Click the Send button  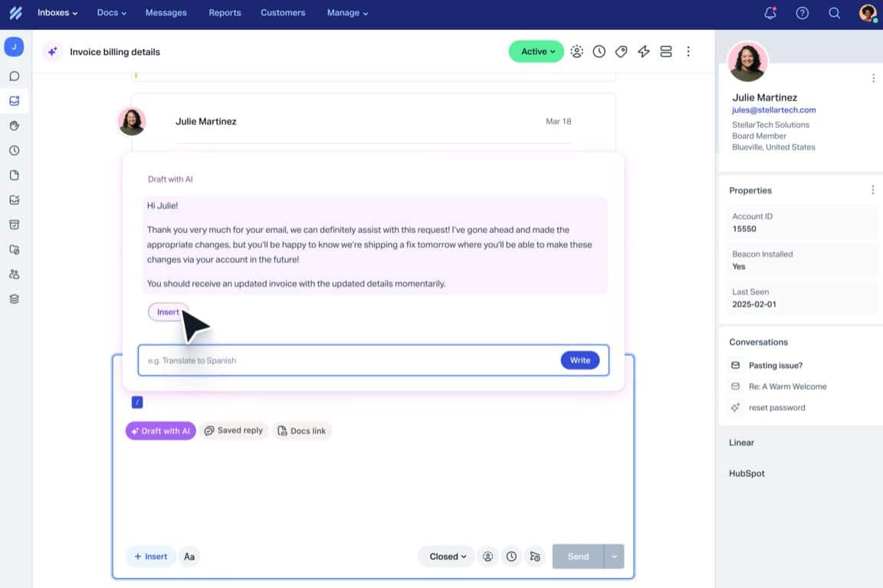[578, 557]
